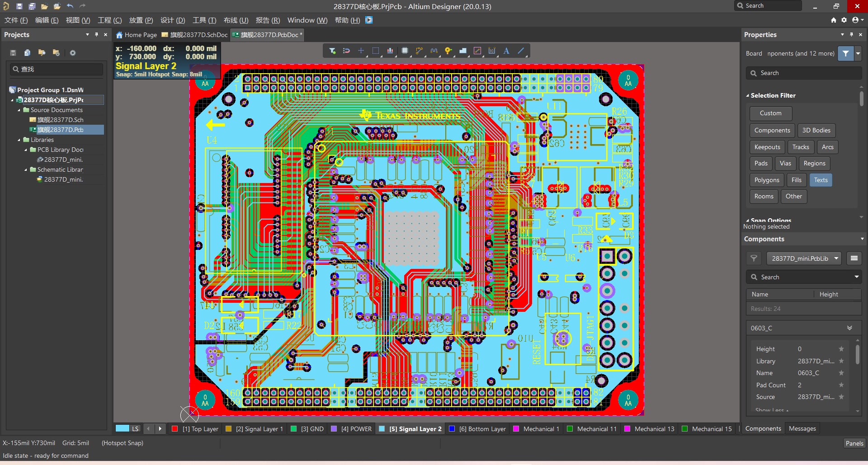
Task: Click the Properties panel Search field
Action: (x=804, y=73)
